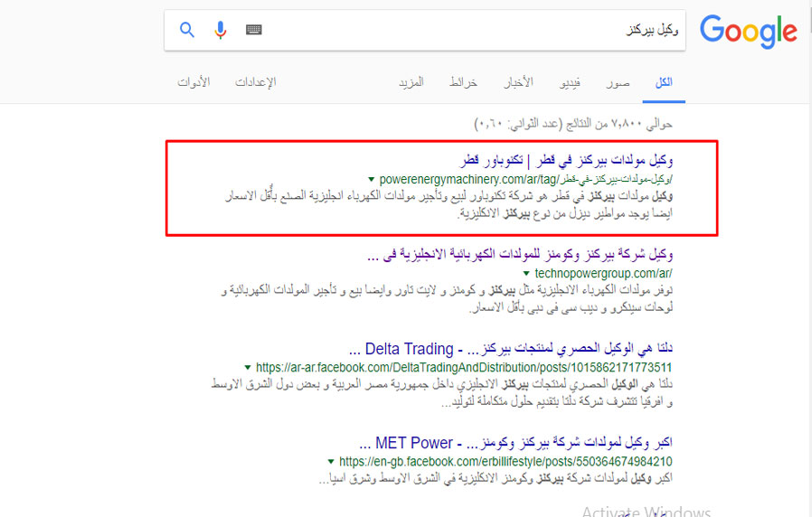The height and width of the screenshot is (517, 812).
Task: Expand the المزيد more menu
Action: point(411,82)
